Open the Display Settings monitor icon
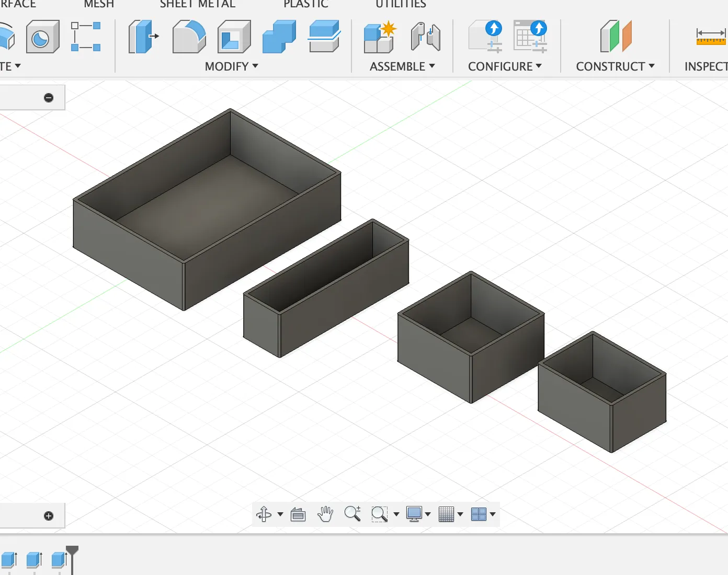Screen dimensions: 728x575 tap(414, 514)
